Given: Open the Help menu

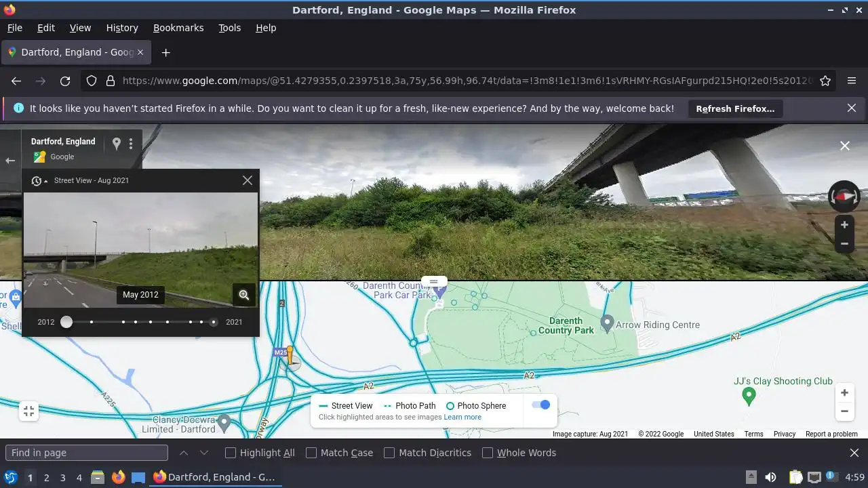Looking at the screenshot, I should (x=266, y=28).
